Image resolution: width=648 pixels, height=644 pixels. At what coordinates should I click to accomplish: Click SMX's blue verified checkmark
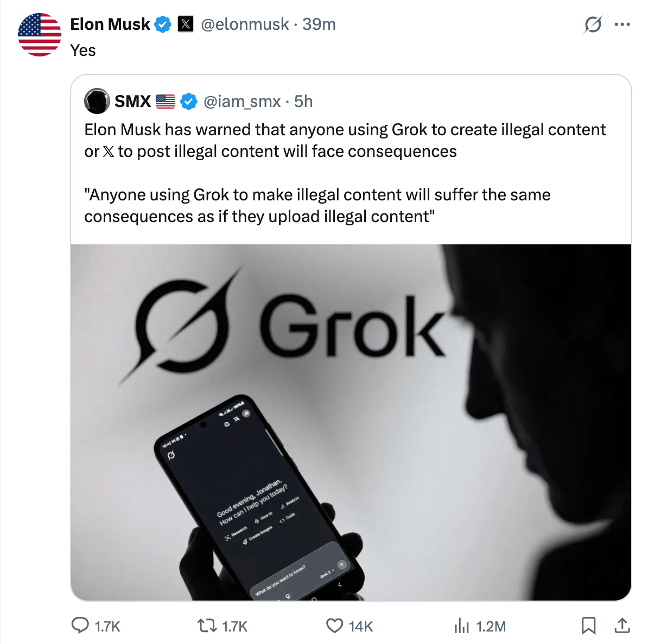point(188,102)
